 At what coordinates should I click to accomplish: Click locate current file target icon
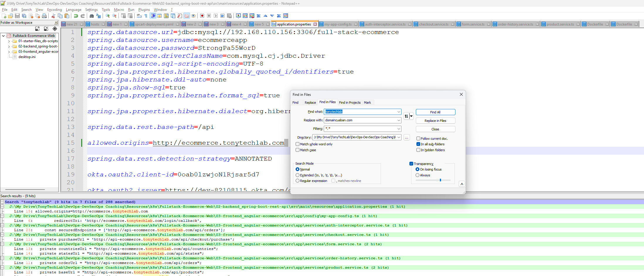click(55, 29)
